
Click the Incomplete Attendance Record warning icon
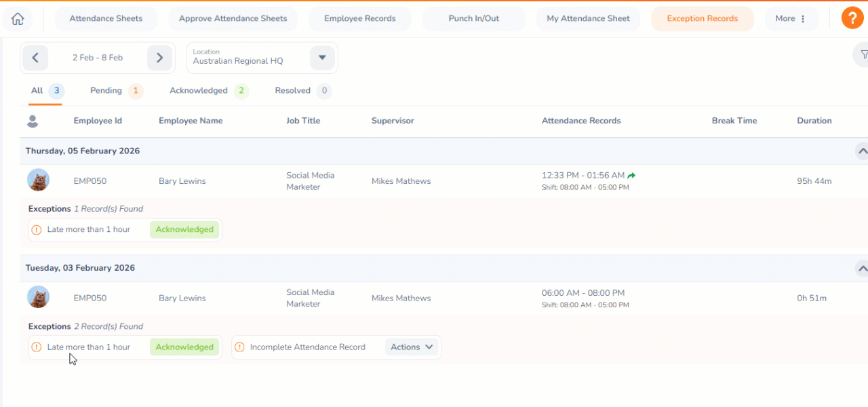pos(239,347)
